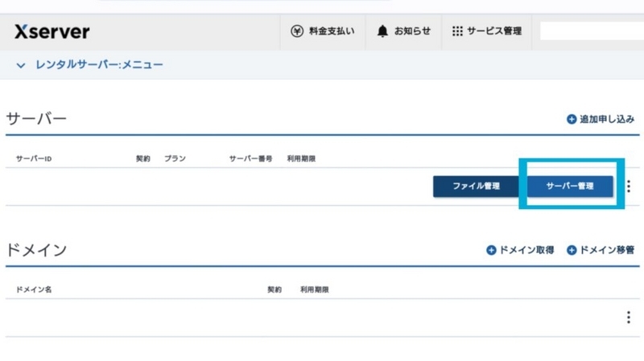Expand the レンタルサーバー:メニュー chevron
This screenshot has width=644, height=361.
(21, 65)
